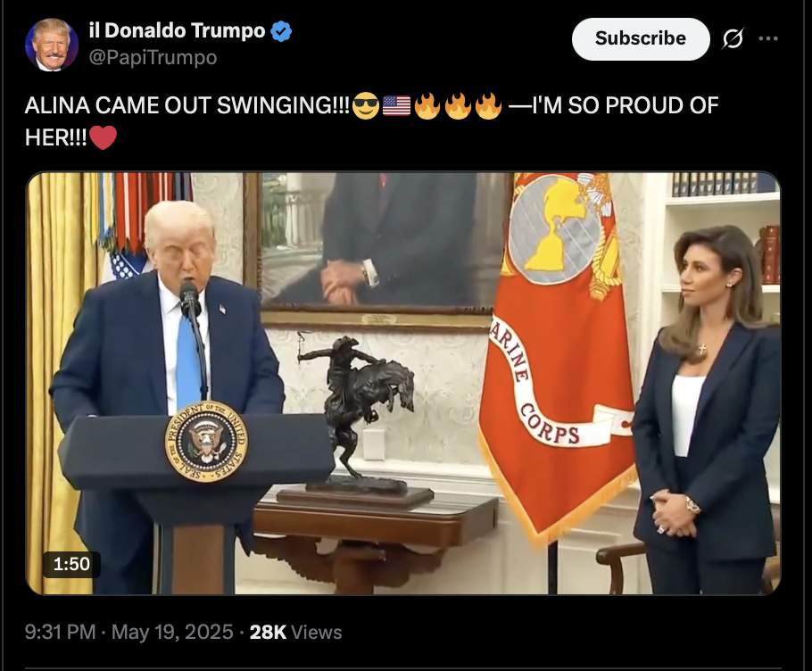
Task: Click the presidential seal on the podium
Action: [x=206, y=441]
